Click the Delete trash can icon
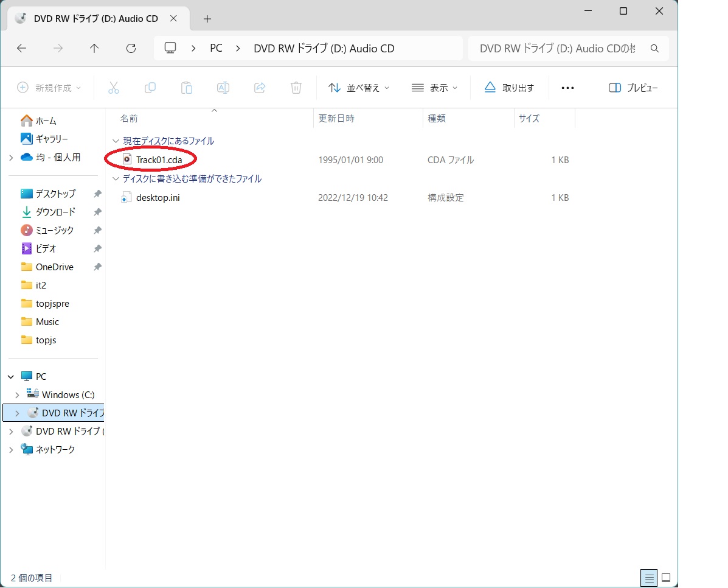728x588 pixels. [296, 88]
